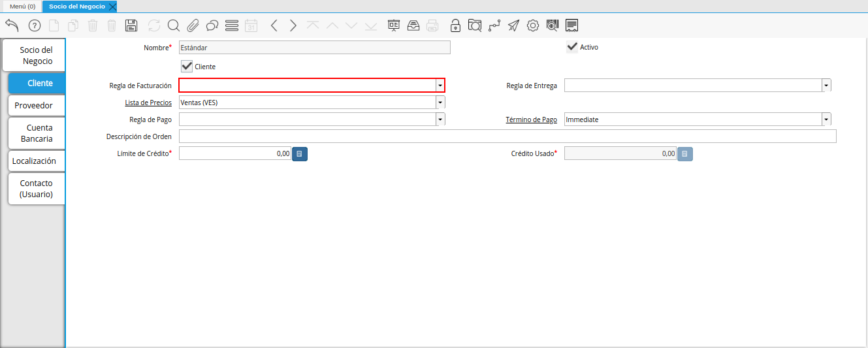Viewport: 868px width, 348px height.
Task: Open calculator for Crédito Usado
Action: 684,153
